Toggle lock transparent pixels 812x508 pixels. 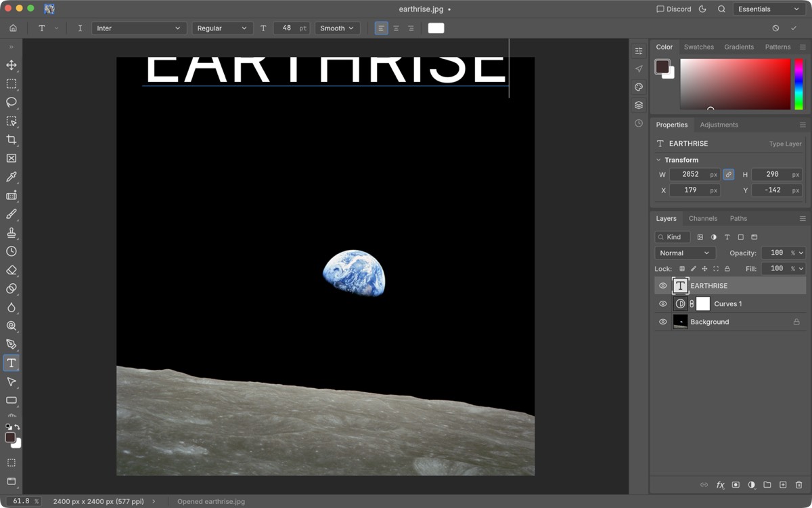682,269
